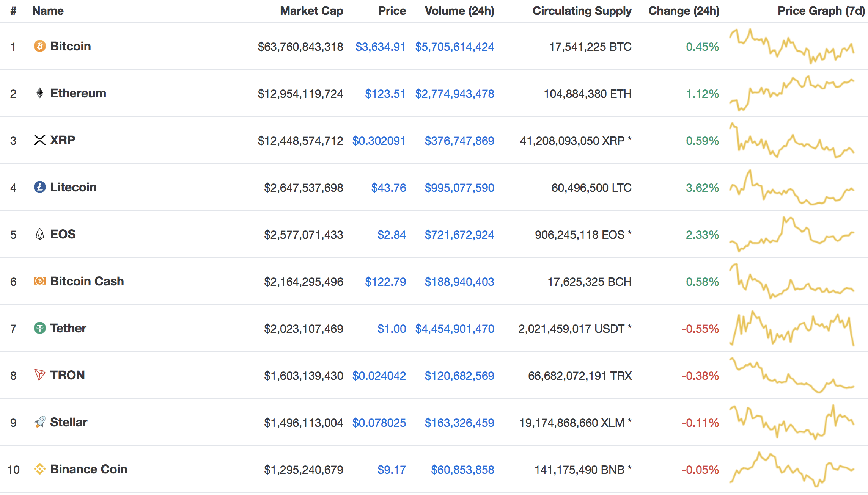Click Tether's 24h volume $4,454,901,470
This screenshot has height=495, width=868.
click(x=454, y=329)
